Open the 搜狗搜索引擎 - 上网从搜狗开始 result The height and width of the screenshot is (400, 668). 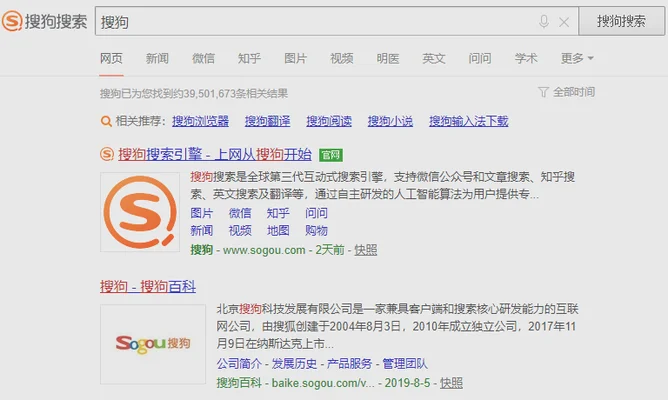tap(215, 154)
